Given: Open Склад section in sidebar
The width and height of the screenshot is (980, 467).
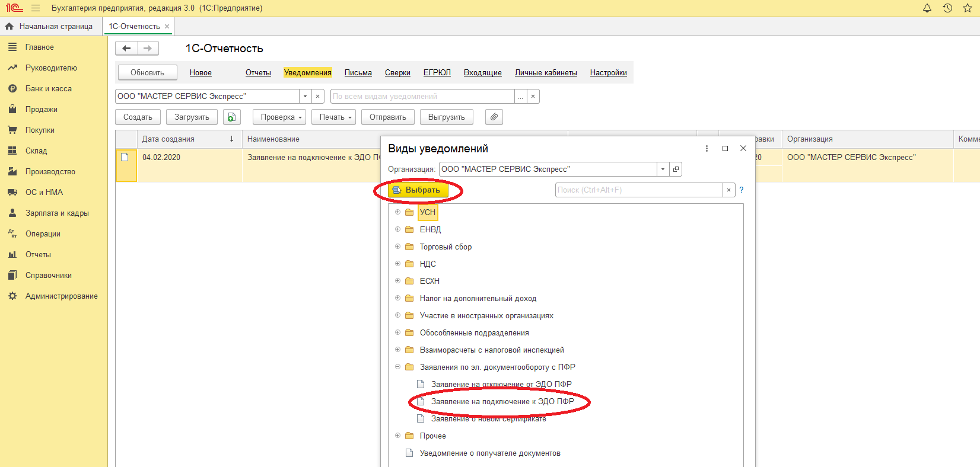Looking at the screenshot, I should (x=36, y=151).
